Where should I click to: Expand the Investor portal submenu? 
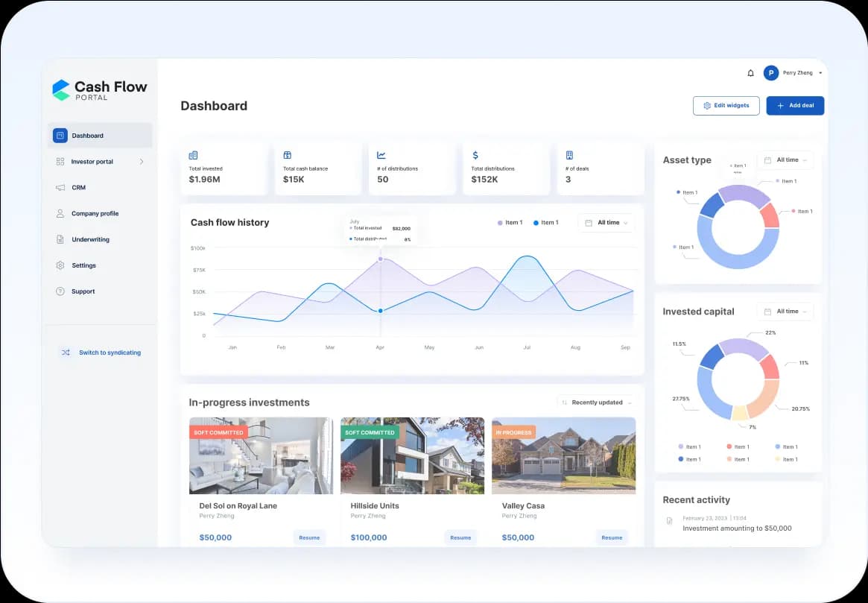click(x=141, y=162)
